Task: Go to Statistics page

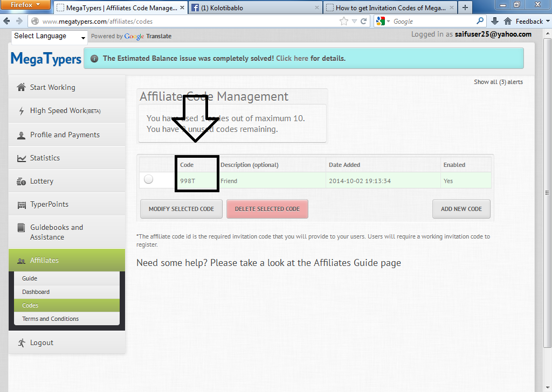Action: pyautogui.click(x=67, y=158)
